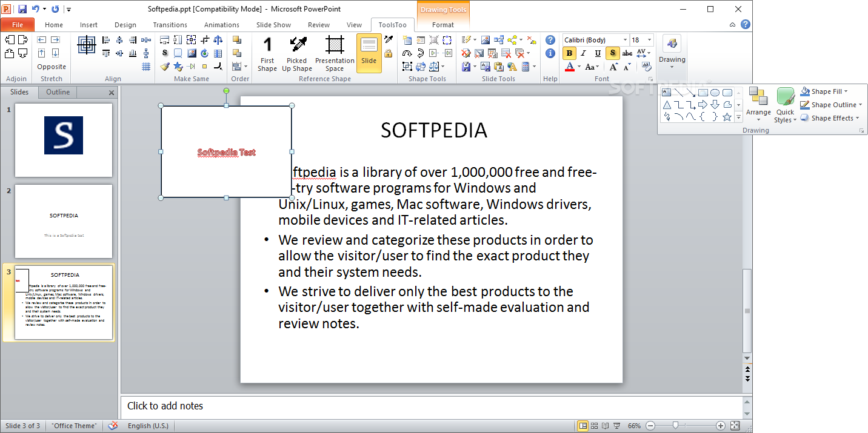868x433 pixels.
Task: Select the isosceles triangle shape
Action: [667, 105]
